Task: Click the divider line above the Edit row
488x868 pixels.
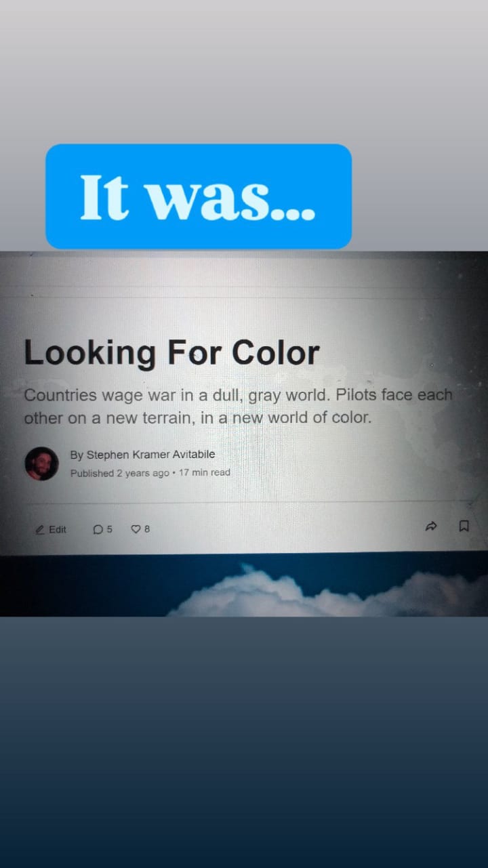Action: tap(244, 503)
